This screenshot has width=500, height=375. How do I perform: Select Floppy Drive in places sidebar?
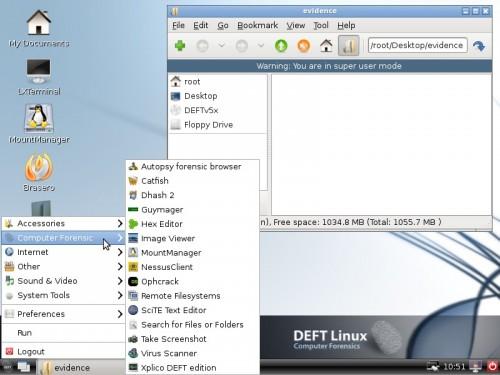218,125
